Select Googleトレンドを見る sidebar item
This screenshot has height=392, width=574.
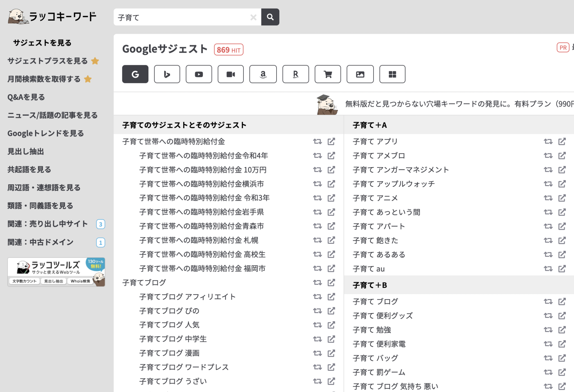click(x=46, y=133)
